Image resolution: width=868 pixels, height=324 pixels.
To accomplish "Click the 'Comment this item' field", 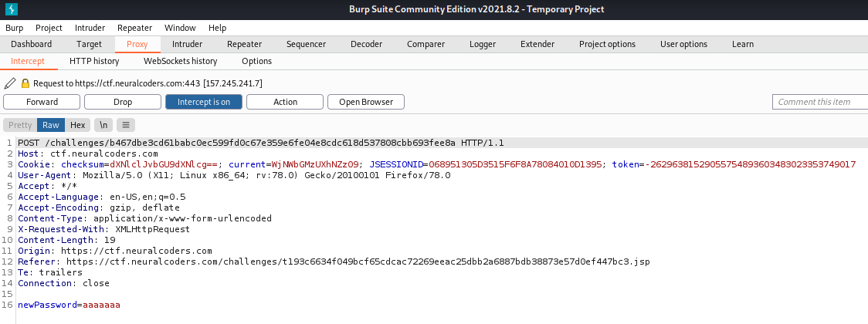I will click(818, 102).
